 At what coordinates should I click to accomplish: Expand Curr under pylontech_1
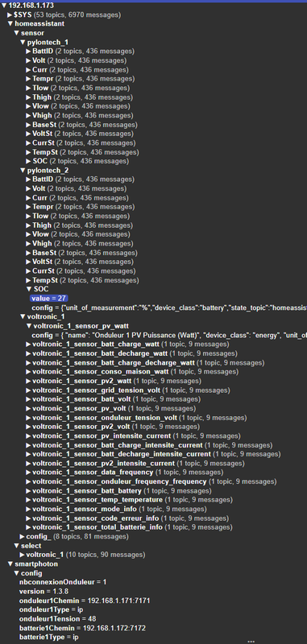coord(28,70)
